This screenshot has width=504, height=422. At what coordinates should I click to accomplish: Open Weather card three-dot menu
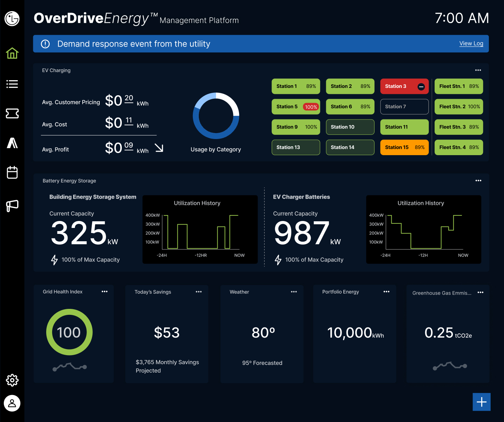click(x=294, y=292)
